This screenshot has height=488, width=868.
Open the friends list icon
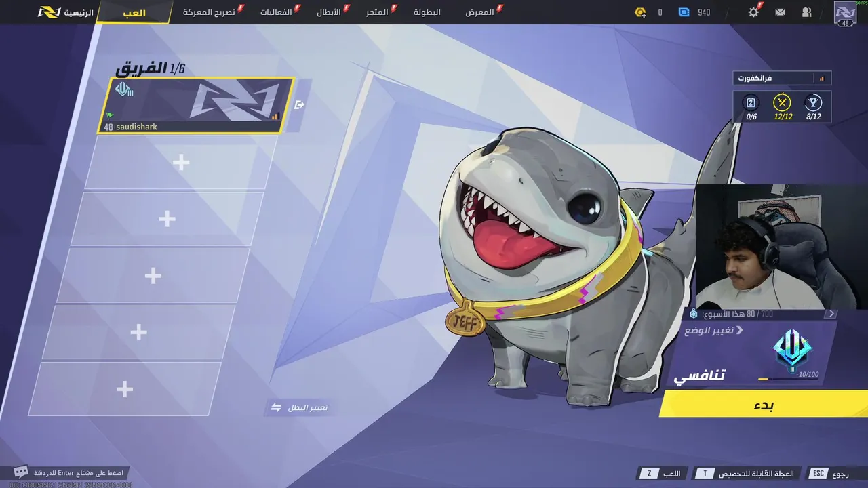point(806,12)
